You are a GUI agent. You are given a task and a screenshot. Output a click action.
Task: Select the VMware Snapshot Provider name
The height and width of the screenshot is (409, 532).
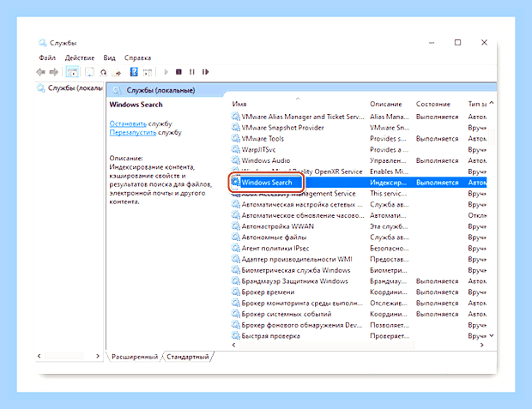click(x=282, y=128)
